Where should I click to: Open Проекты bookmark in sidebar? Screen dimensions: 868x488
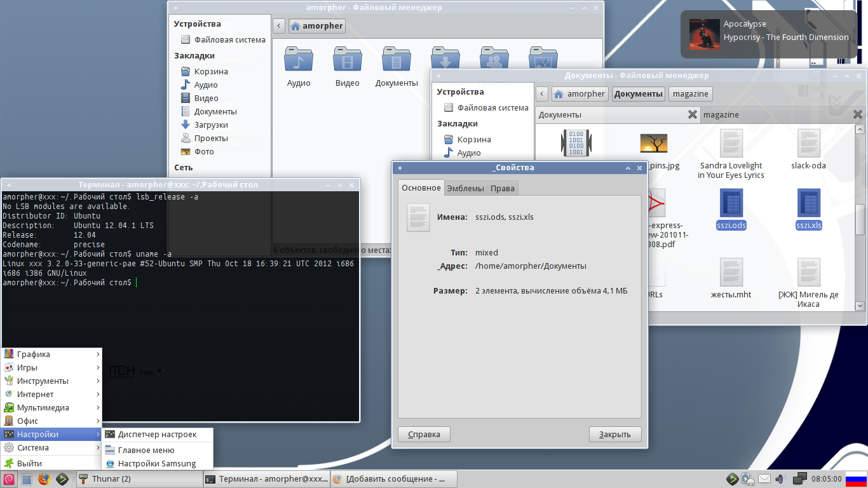pos(211,138)
